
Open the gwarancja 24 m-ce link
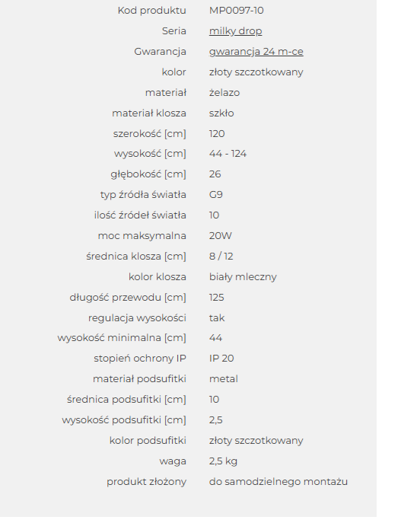pyautogui.click(x=256, y=52)
